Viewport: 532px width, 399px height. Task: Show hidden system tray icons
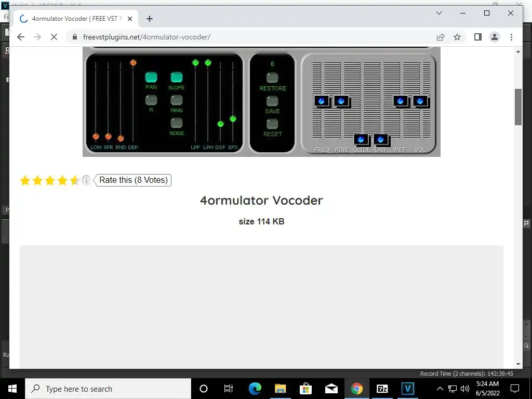[440, 389]
